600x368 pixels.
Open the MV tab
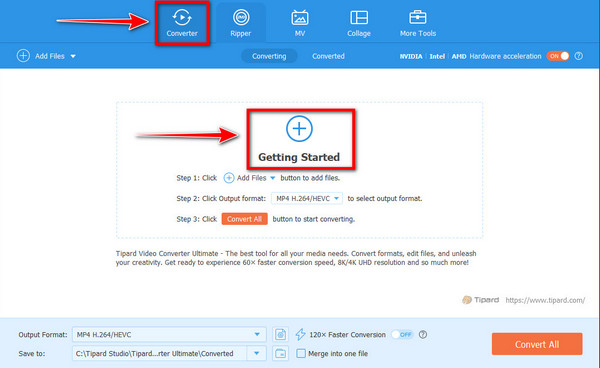(x=300, y=23)
